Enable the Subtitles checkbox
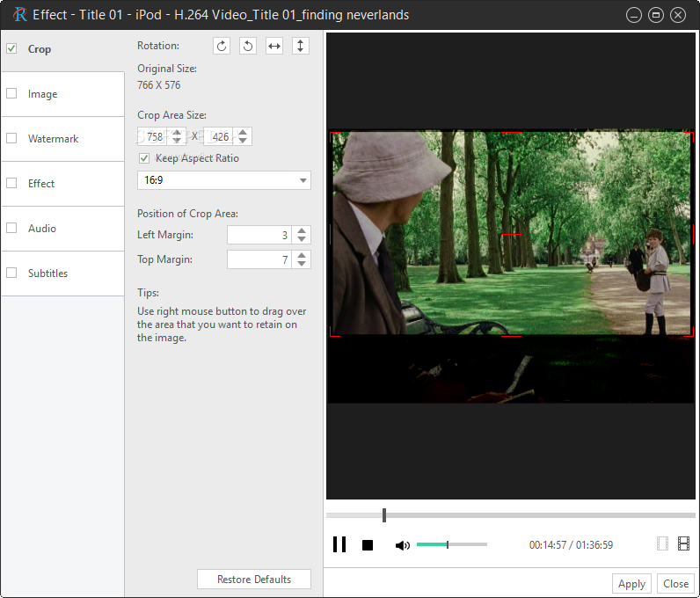 (11, 273)
